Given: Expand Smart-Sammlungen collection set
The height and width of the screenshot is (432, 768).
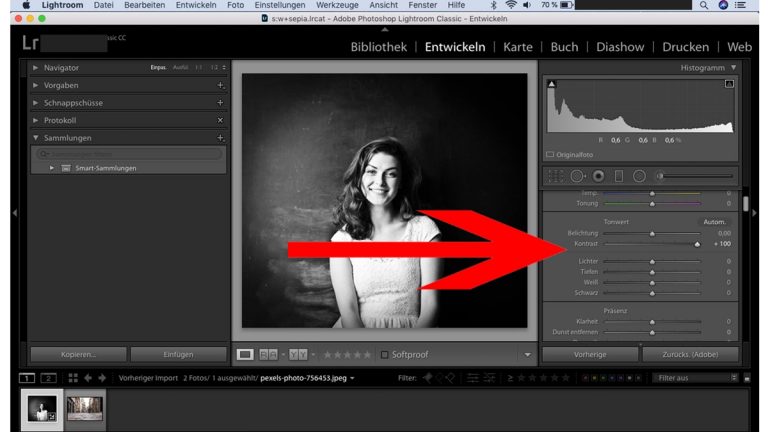Looking at the screenshot, I should pyautogui.click(x=52, y=168).
